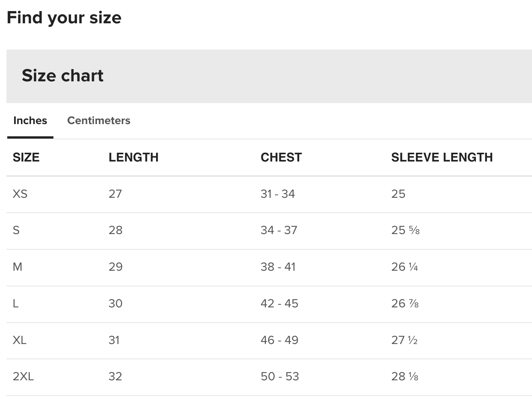This screenshot has height=399, width=532.
Task: Click the CHEST column header
Action: click(x=281, y=157)
